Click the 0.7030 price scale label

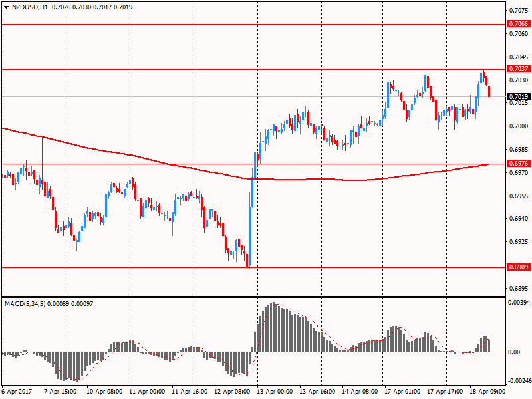coord(519,80)
